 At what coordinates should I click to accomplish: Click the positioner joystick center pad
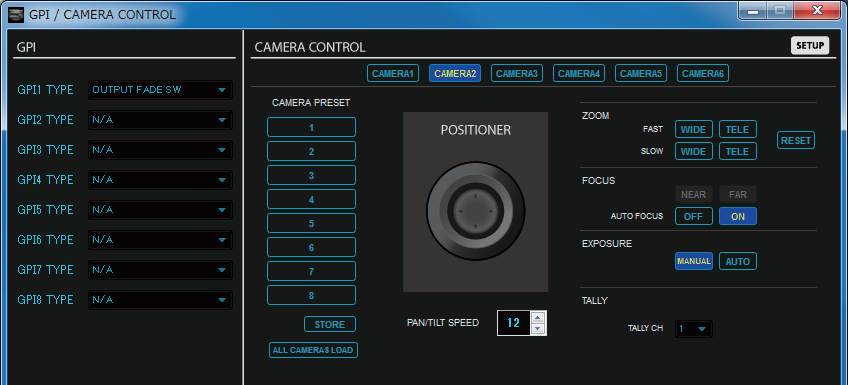pos(475,210)
